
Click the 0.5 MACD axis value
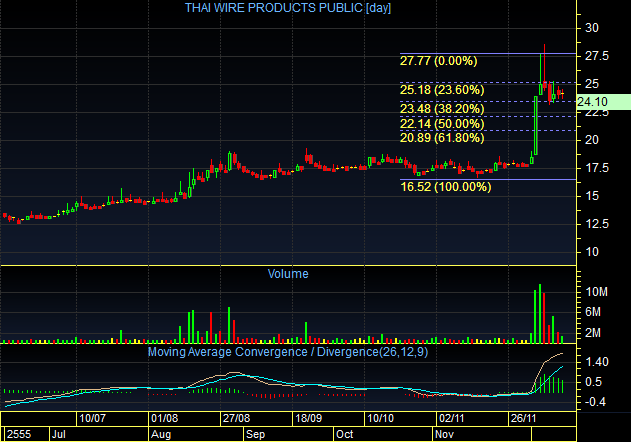point(594,382)
